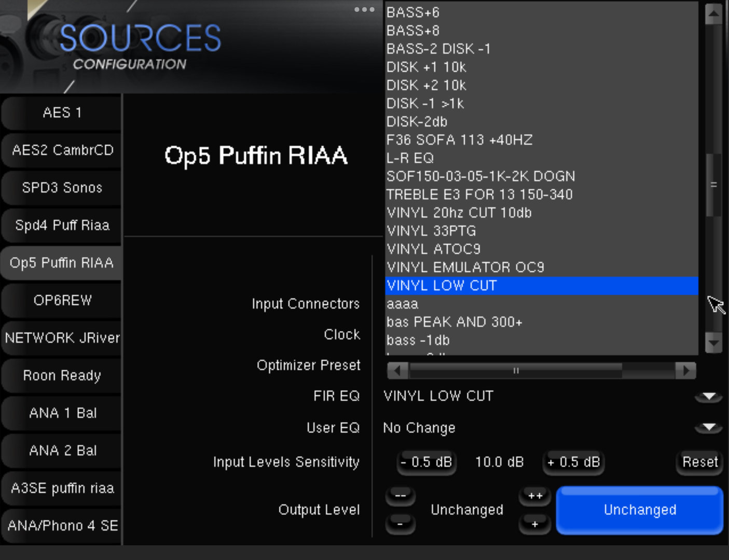Decrease sensitivity by 0.5 dB
This screenshot has height=560, width=729.
click(x=427, y=462)
